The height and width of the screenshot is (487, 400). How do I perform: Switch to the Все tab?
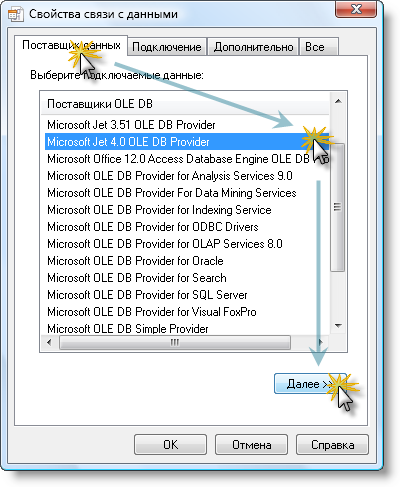click(x=318, y=47)
